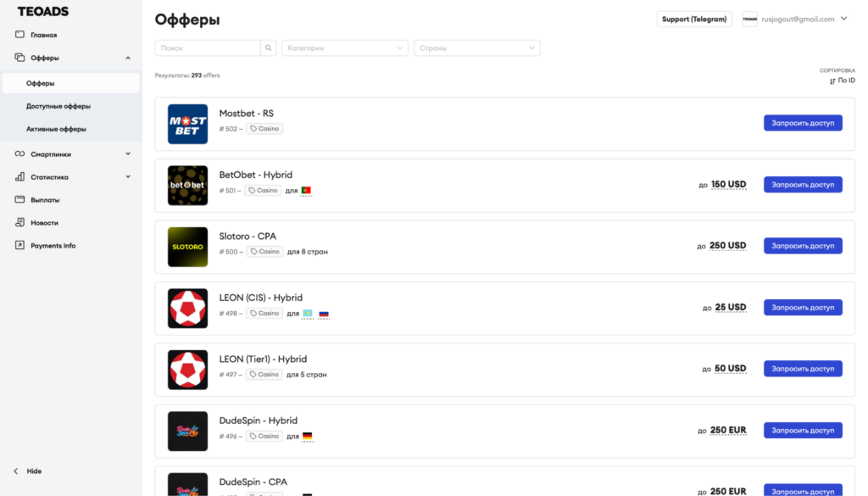This screenshot has height=496, width=868.
Task: Click the TEOADS account avatar icon
Action: pyautogui.click(x=749, y=19)
